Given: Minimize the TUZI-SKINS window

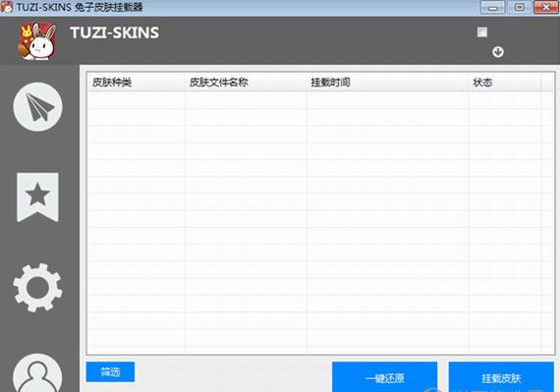Looking at the screenshot, I should coord(492,7).
